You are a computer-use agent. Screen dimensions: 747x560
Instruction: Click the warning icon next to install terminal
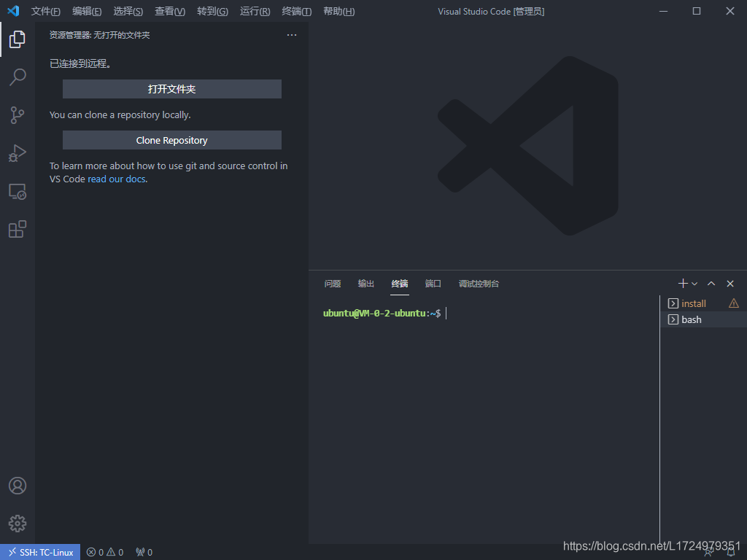(x=734, y=303)
